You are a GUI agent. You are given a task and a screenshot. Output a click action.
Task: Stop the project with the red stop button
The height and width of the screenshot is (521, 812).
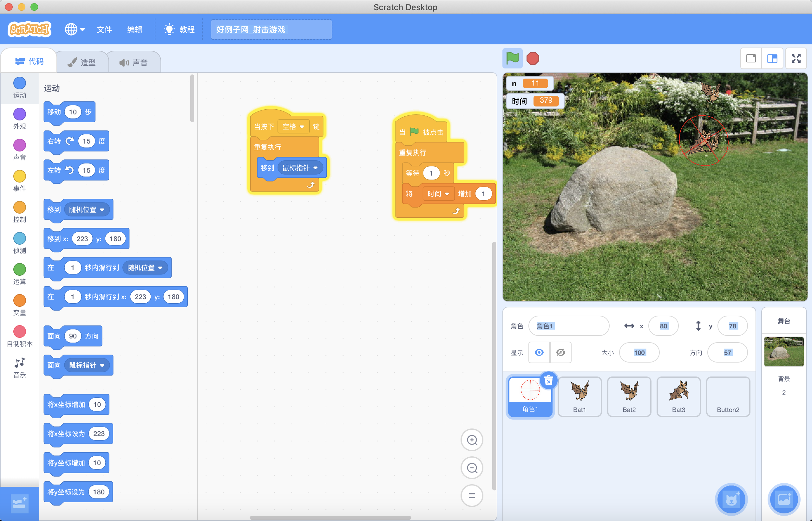coord(533,59)
